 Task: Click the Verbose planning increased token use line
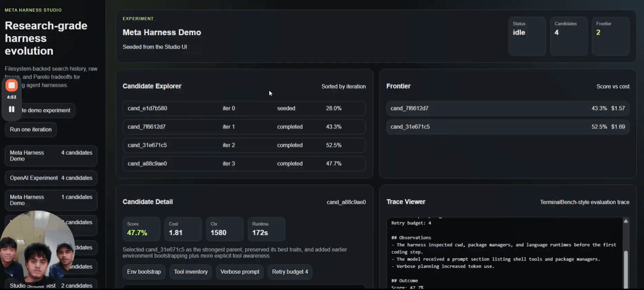(443, 267)
